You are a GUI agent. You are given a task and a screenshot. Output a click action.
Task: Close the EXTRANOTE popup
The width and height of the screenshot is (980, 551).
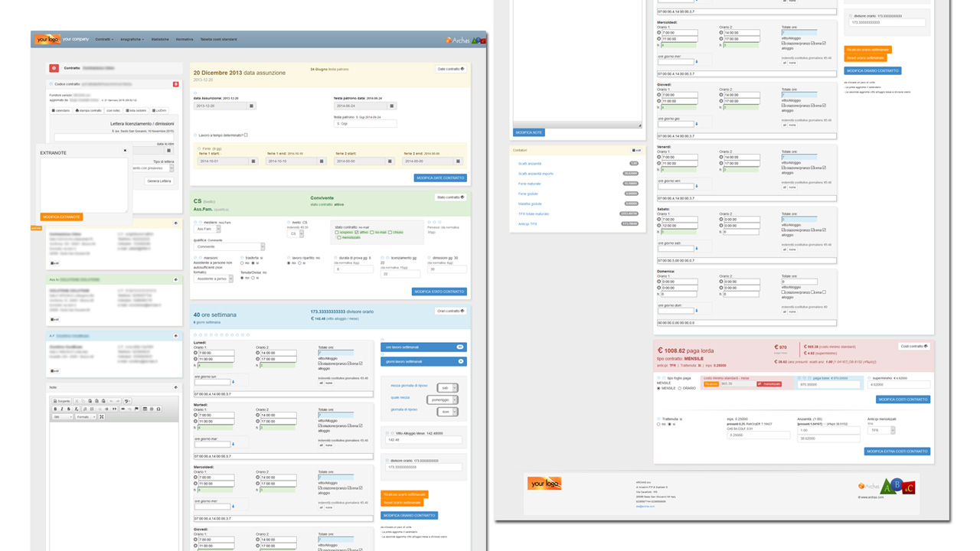[x=126, y=151]
